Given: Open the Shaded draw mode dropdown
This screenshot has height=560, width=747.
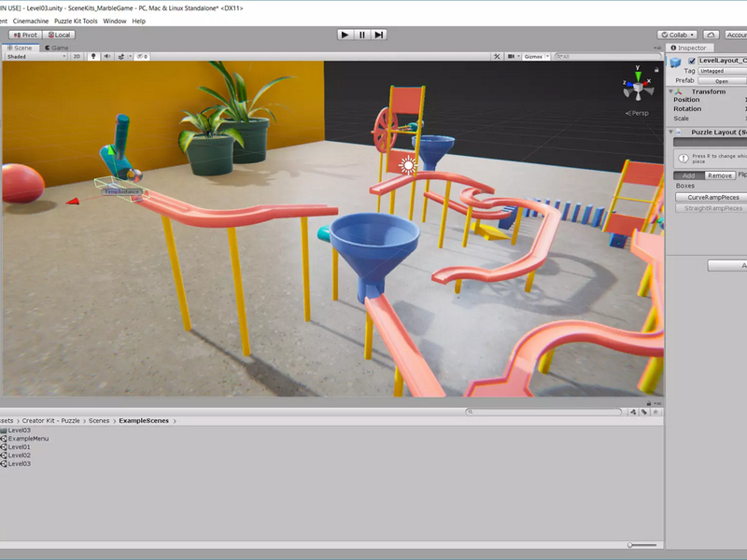Looking at the screenshot, I should [36, 56].
